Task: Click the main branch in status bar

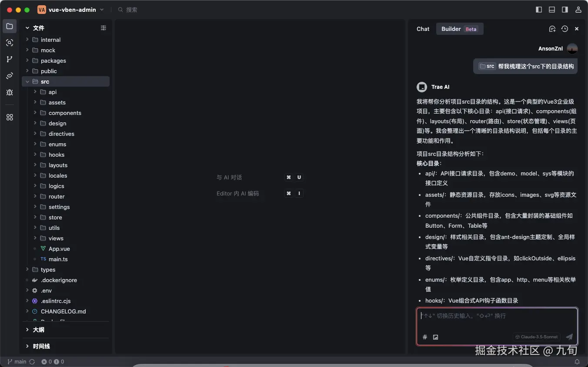Action: pos(17,362)
